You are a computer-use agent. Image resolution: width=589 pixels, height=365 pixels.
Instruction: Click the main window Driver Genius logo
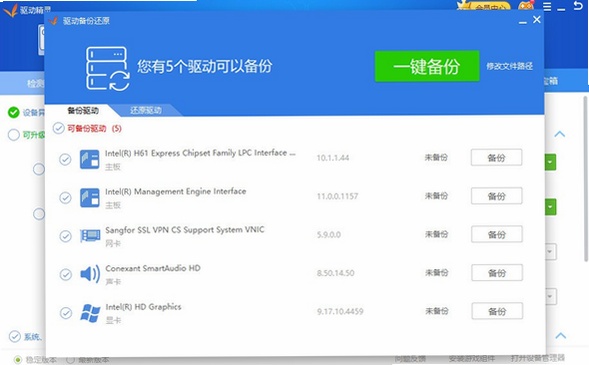point(11,10)
